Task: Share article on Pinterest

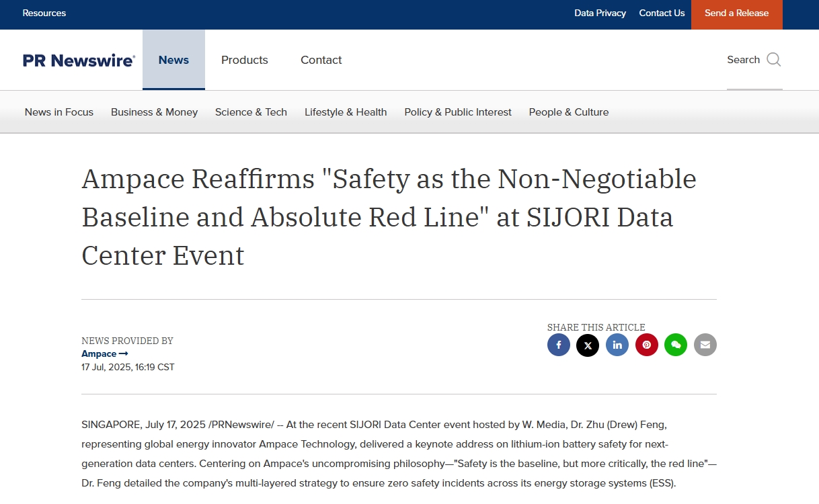Action: tap(647, 345)
